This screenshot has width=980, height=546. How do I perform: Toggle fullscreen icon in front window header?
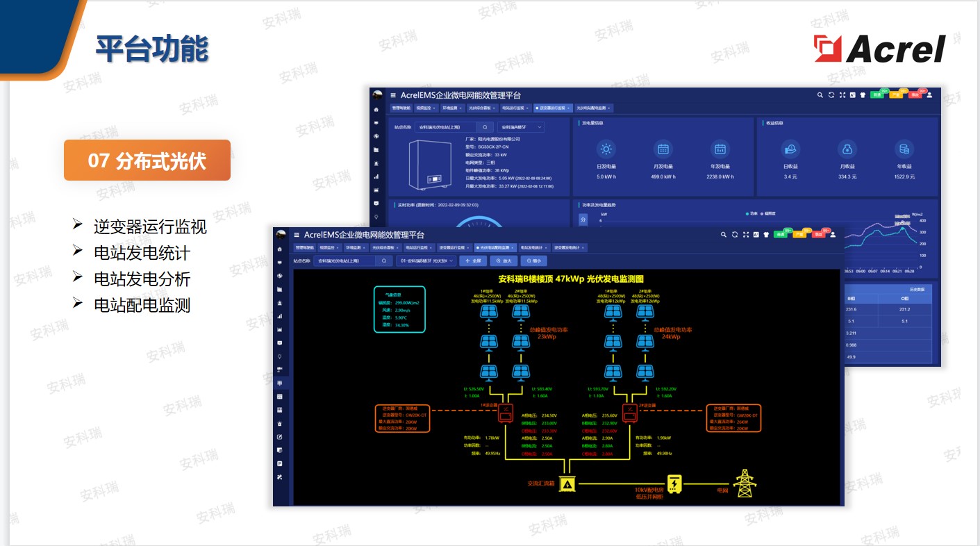[x=745, y=235]
